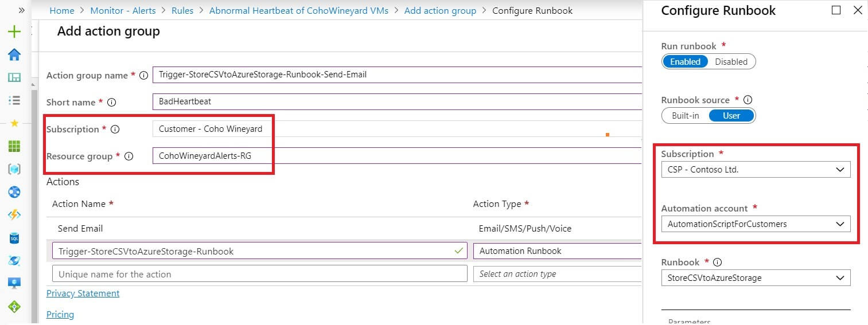868x325 pixels.
Task: Set Run runbook to Disabled
Action: pos(731,61)
